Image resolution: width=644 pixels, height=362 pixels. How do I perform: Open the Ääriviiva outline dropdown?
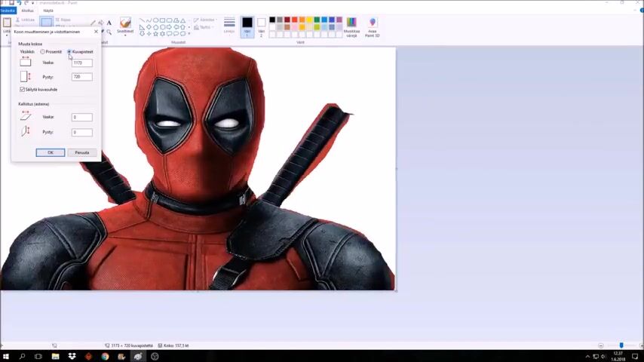[x=205, y=20]
